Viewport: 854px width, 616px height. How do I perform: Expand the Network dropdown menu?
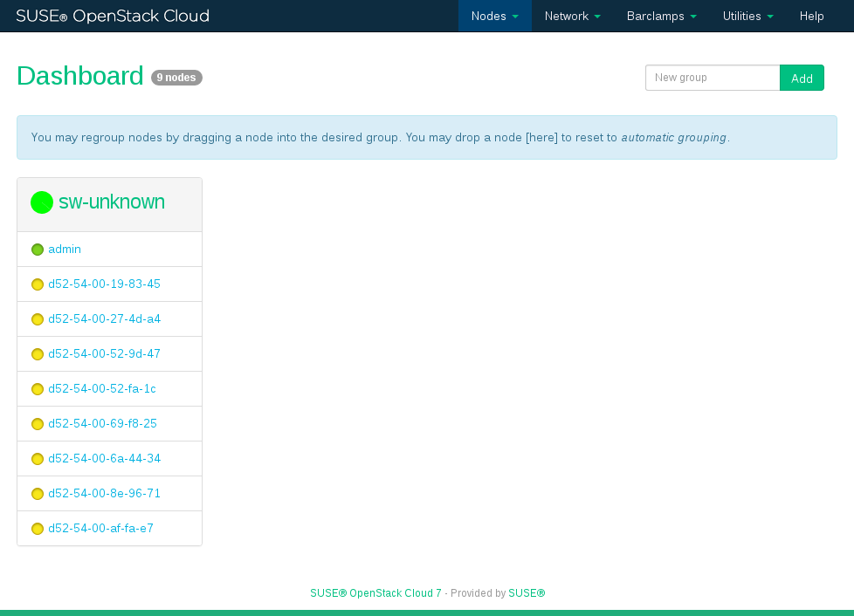pyautogui.click(x=572, y=16)
